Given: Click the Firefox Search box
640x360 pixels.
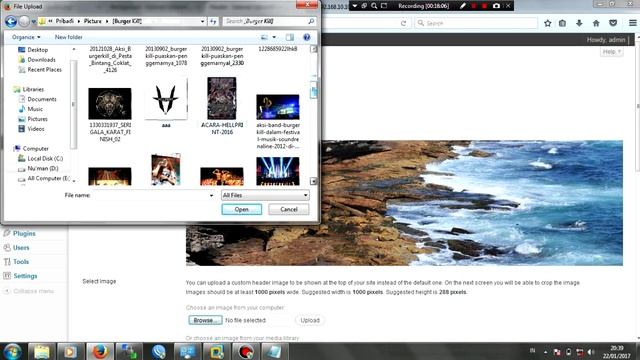Looking at the screenshot, I should tap(476, 23).
